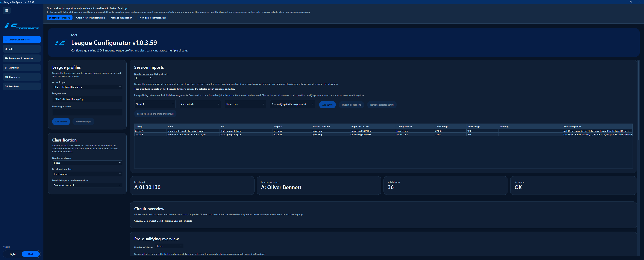Click the Remove league button

point(83,122)
